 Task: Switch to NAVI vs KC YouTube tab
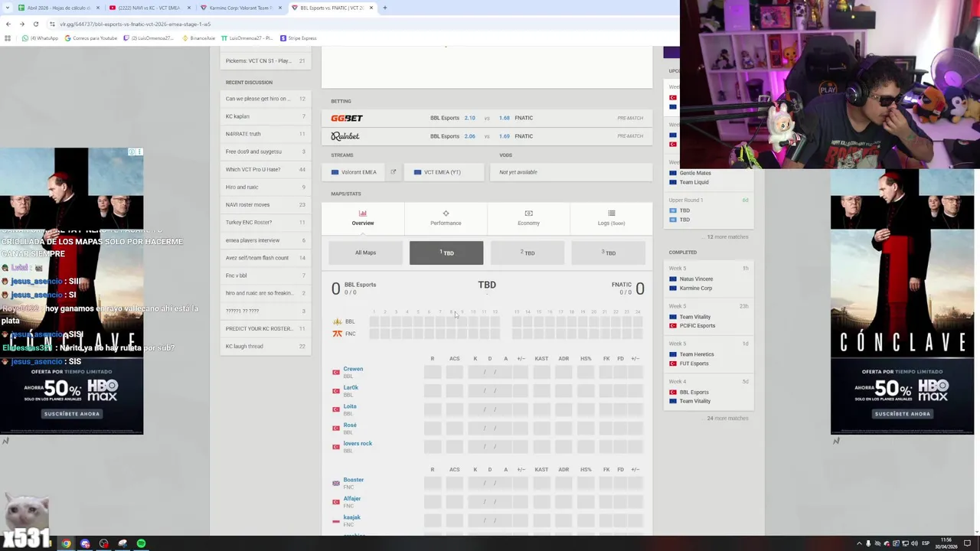coord(149,8)
